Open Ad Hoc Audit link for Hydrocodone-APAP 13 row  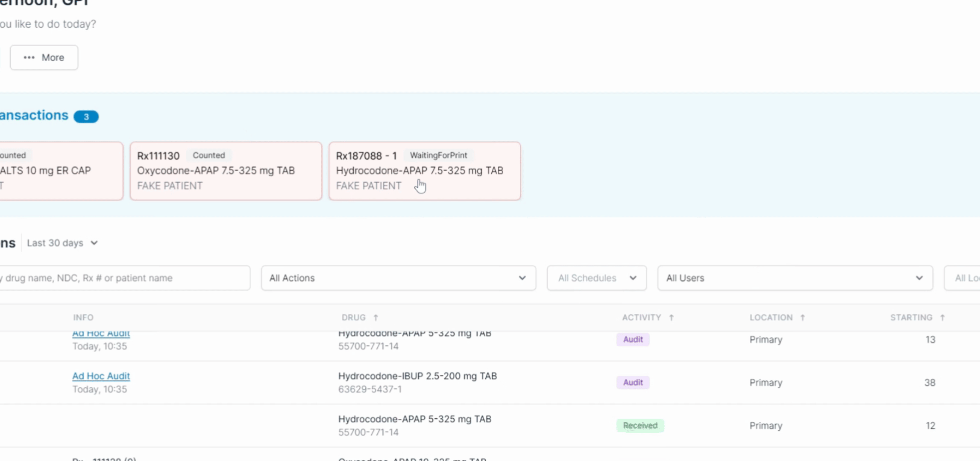(101, 334)
